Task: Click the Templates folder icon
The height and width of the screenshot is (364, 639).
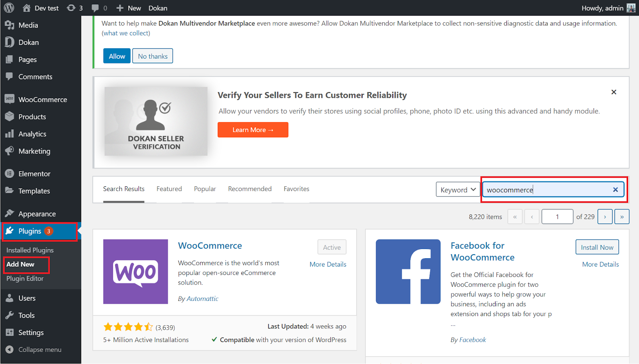Action: [10, 191]
